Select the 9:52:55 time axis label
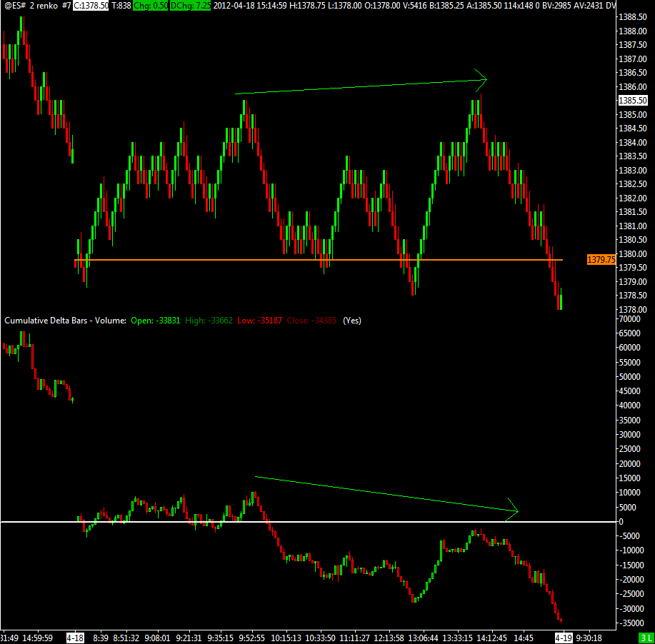The width and height of the screenshot is (655, 644). tap(252, 638)
